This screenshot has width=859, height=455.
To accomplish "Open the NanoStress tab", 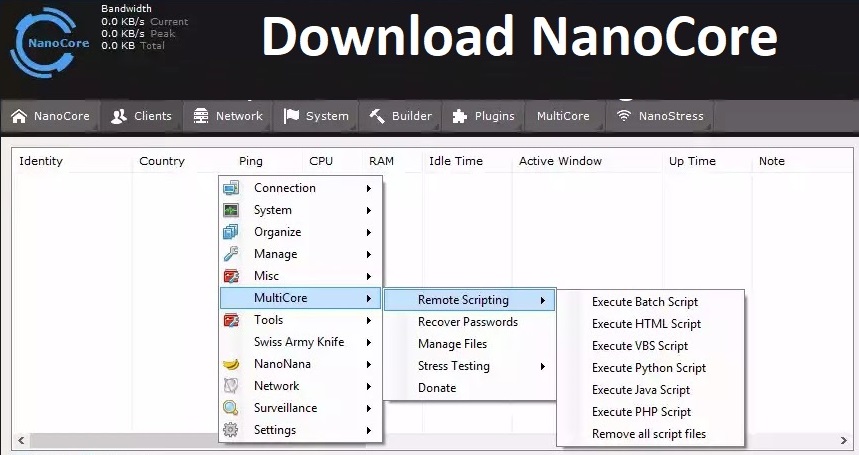I will (660, 116).
